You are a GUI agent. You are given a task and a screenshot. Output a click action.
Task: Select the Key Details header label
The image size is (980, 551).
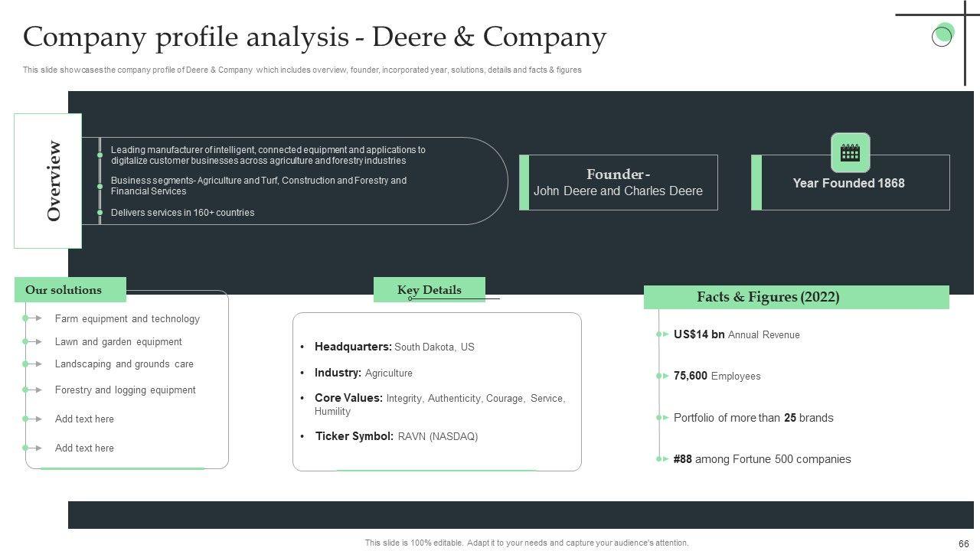[x=430, y=290]
